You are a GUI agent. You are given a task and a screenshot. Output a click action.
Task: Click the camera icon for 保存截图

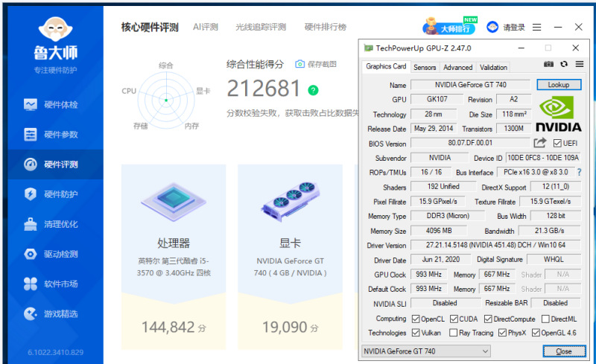tap(300, 64)
